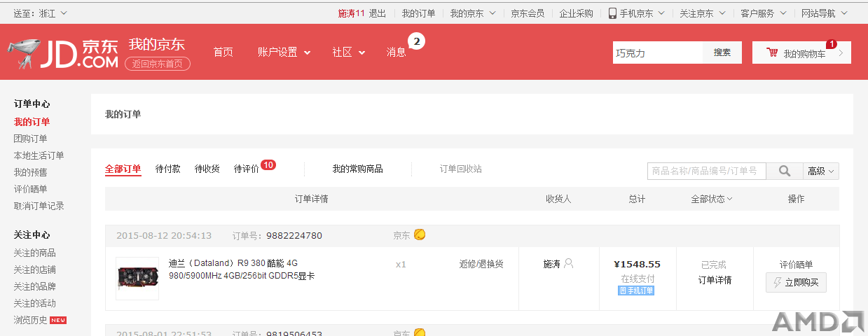Click the magnifier search icon in orders
Image resolution: width=868 pixels, height=336 pixels.
click(785, 171)
